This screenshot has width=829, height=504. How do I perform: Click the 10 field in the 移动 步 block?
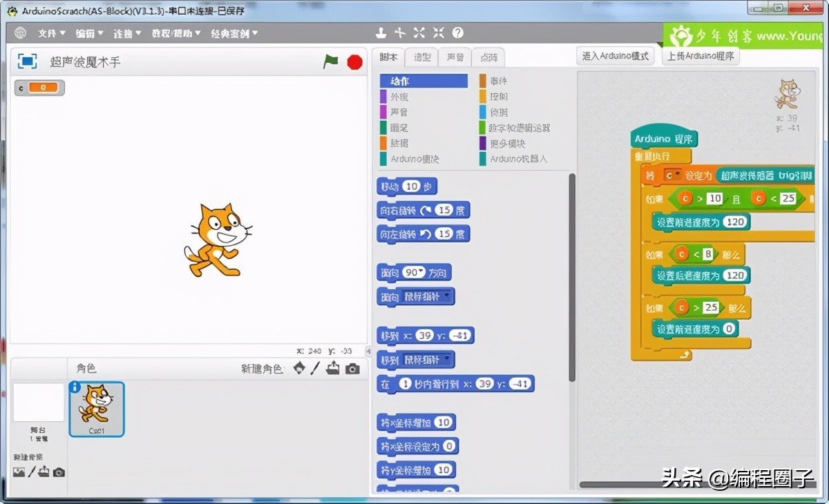click(x=412, y=186)
